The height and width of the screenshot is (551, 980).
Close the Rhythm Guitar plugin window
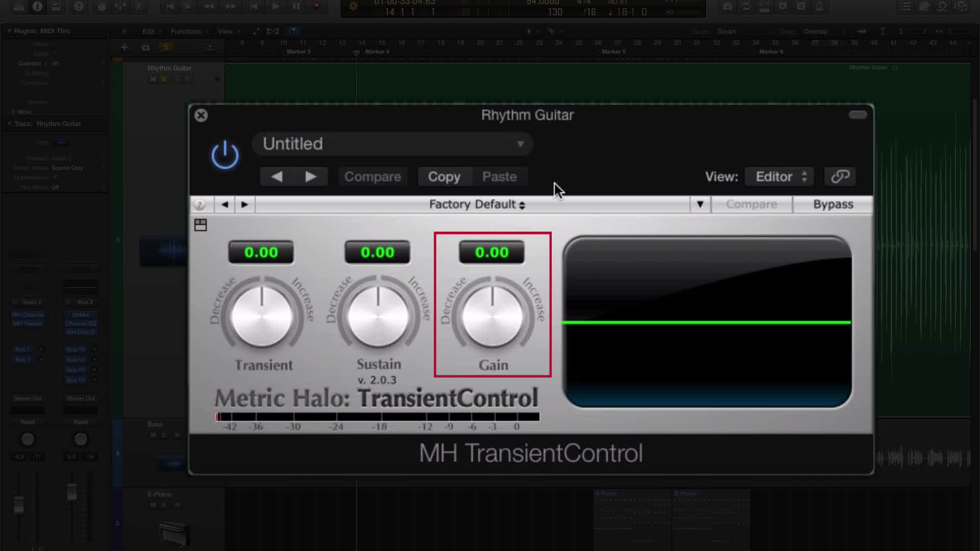201,115
